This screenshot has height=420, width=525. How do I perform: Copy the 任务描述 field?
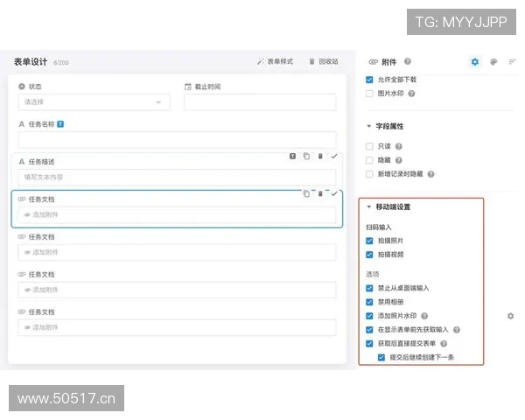[x=306, y=156]
